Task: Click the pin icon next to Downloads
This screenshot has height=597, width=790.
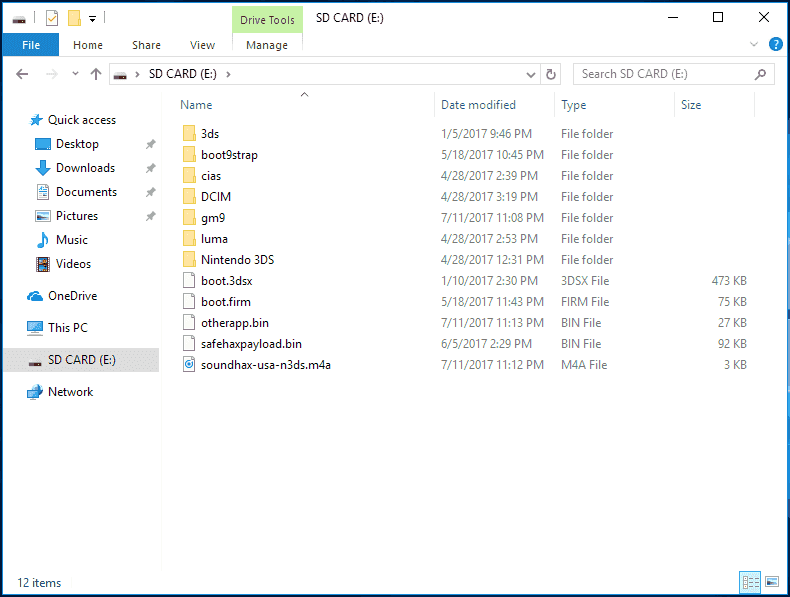Action: pyautogui.click(x=150, y=168)
